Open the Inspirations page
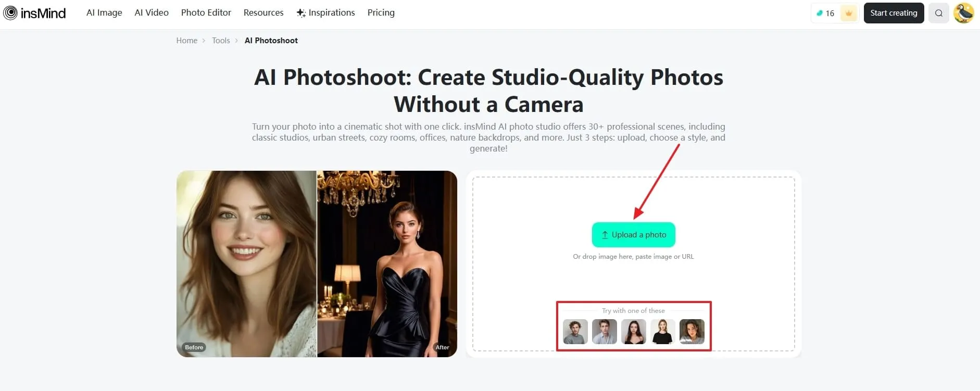980x391 pixels. click(x=326, y=12)
